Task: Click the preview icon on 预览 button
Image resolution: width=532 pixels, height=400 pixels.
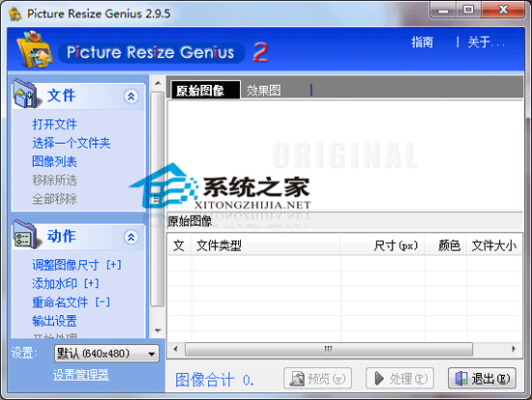Action: point(297,379)
